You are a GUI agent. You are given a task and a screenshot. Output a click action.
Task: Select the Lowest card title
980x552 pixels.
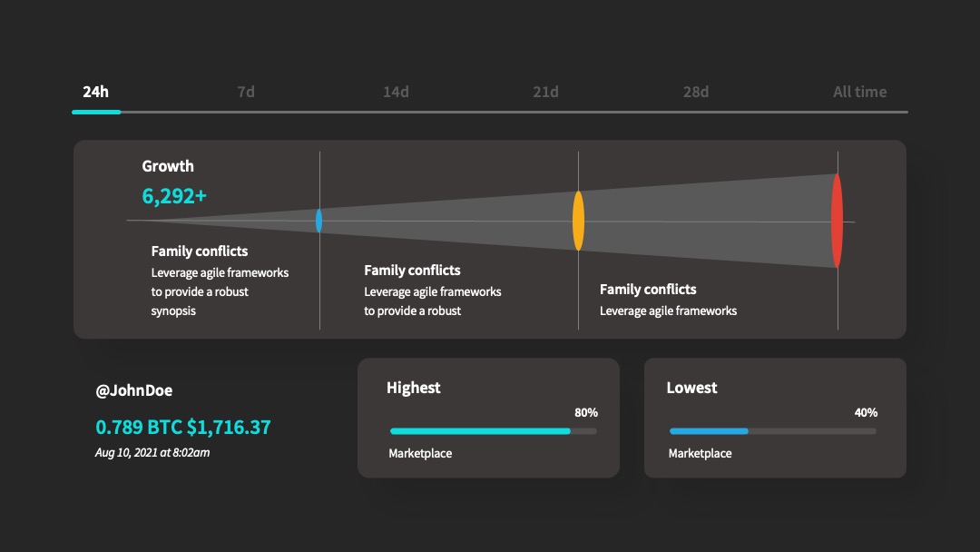point(691,388)
